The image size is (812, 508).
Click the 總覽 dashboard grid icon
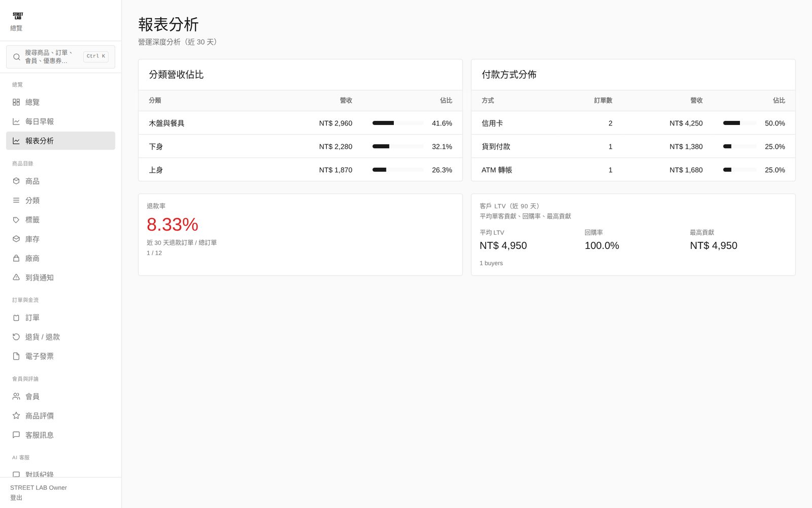pos(16,102)
